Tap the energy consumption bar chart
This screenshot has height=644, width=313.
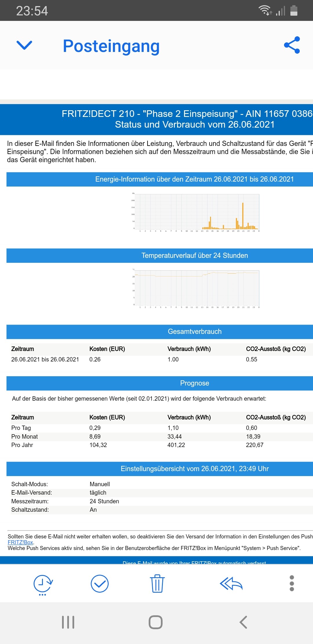tap(196, 212)
